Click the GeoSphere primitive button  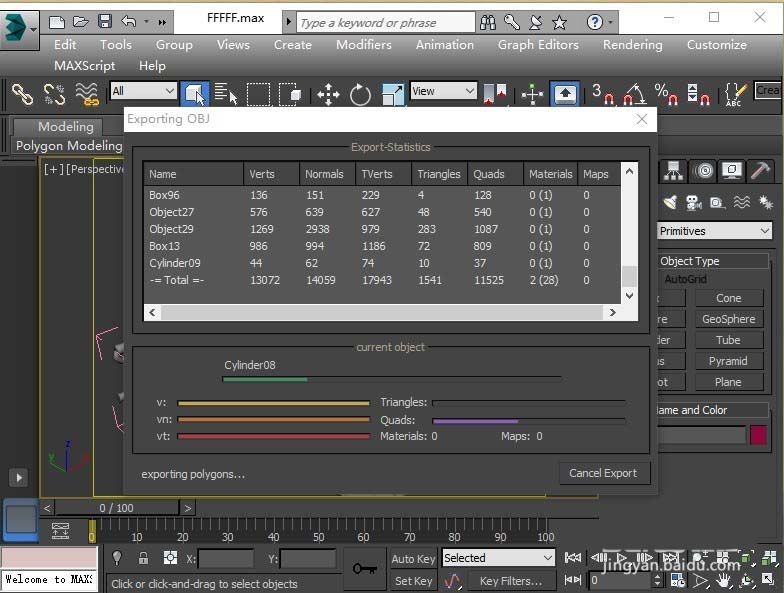(728, 319)
